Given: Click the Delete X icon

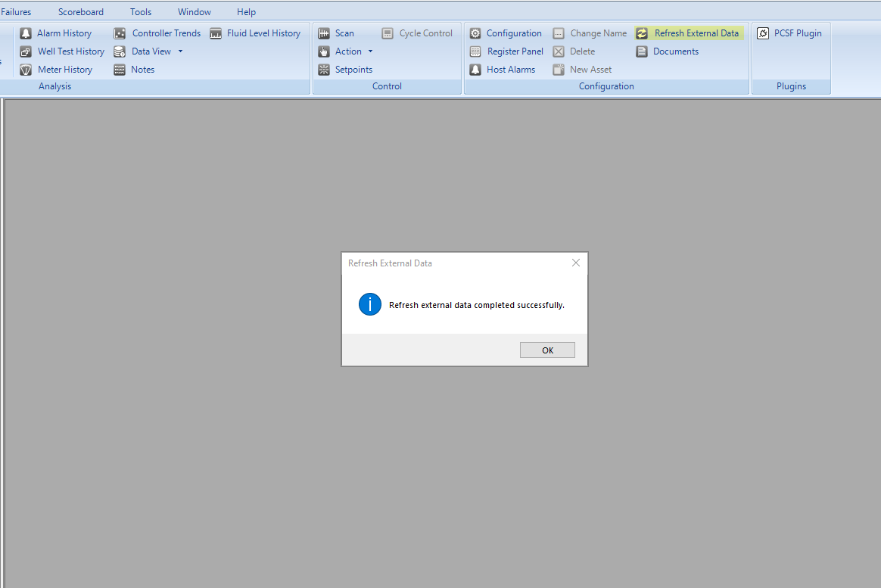Looking at the screenshot, I should [559, 51].
